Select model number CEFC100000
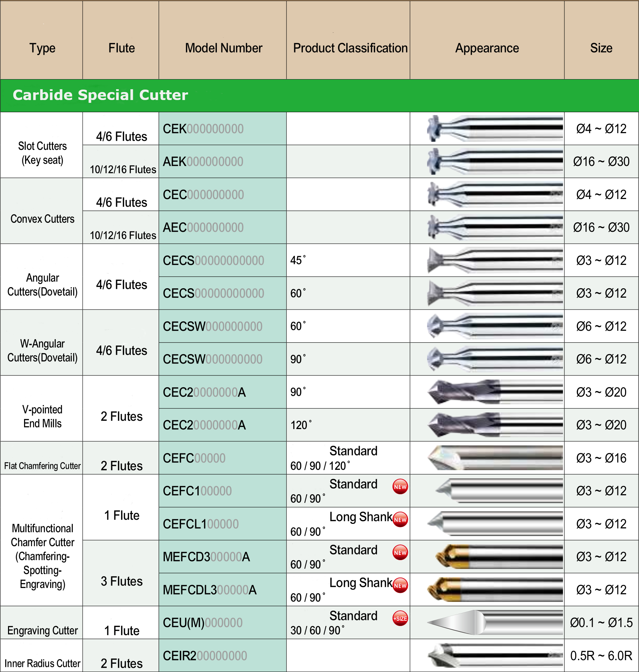Screen dimensions: 639x672 (x=197, y=491)
